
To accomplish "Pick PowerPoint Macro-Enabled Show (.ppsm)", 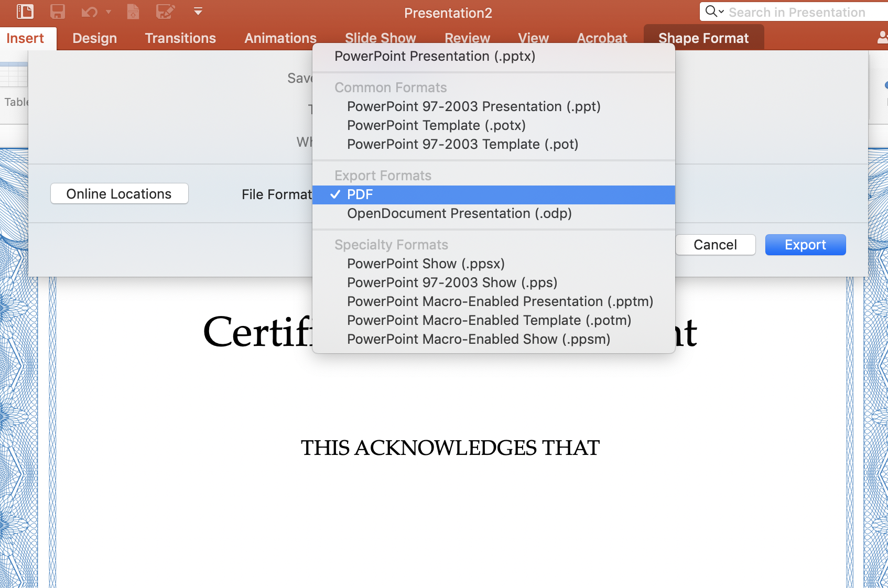I will click(494, 339).
